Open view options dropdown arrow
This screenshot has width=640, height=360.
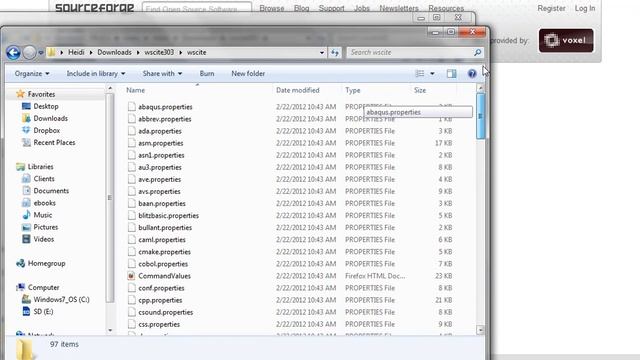pyautogui.click(x=432, y=73)
